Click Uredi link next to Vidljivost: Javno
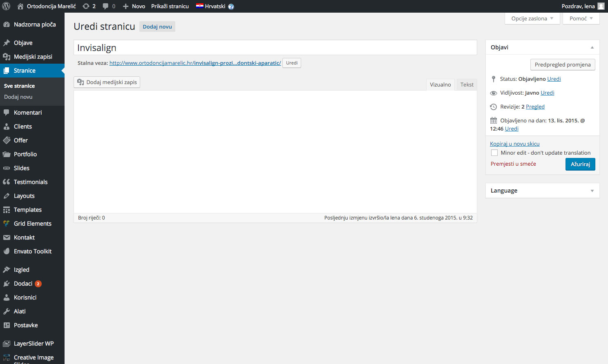Viewport: 608px width, 364px height. click(x=548, y=93)
